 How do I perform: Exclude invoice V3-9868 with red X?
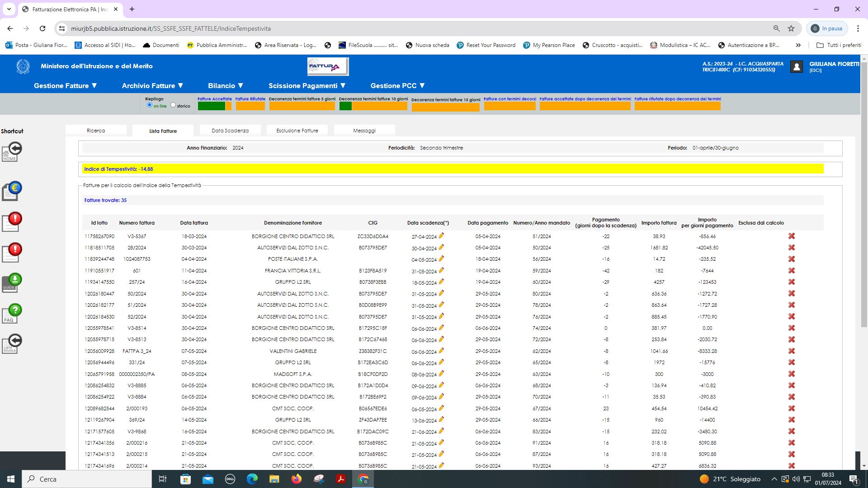792,432
